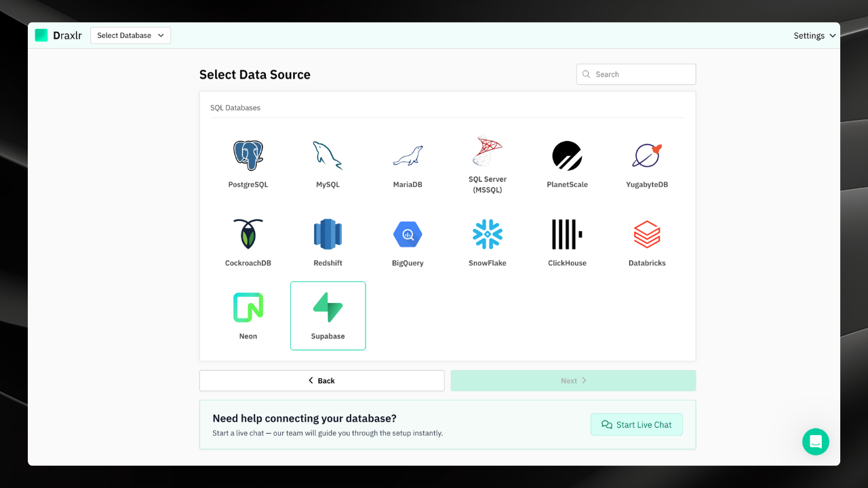
Task: Expand the Settings menu
Action: click(x=814, y=36)
